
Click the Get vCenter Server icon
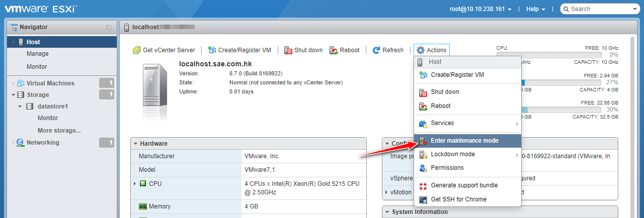136,50
